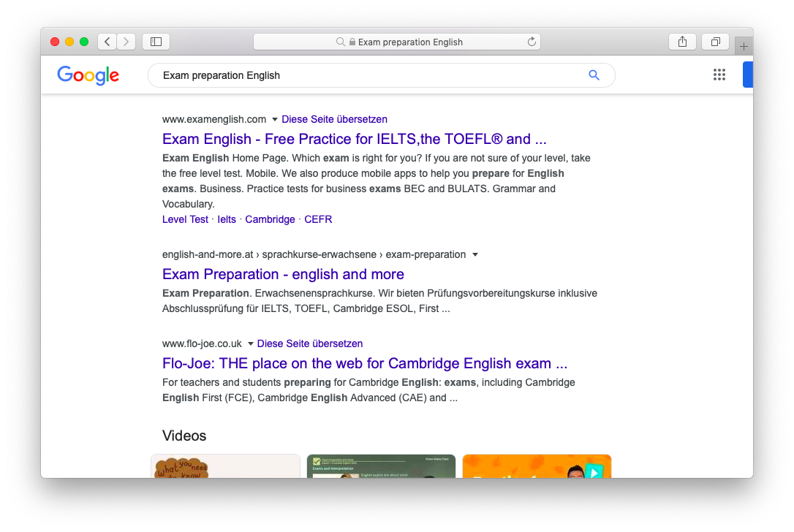Click the www.flo-joe.co.uk URL text

tap(202, 343)
